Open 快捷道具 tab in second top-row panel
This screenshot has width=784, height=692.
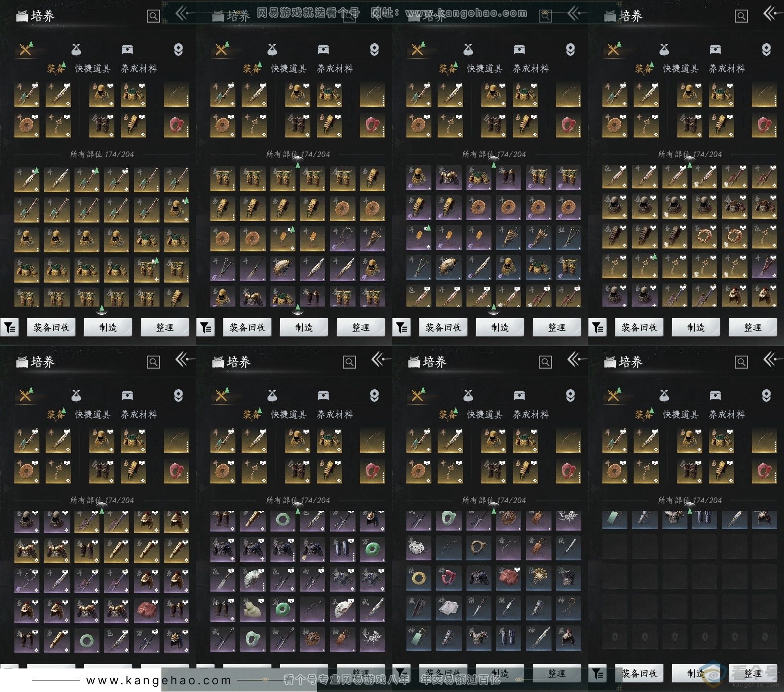pyautogui.click(x=289, y=69)
